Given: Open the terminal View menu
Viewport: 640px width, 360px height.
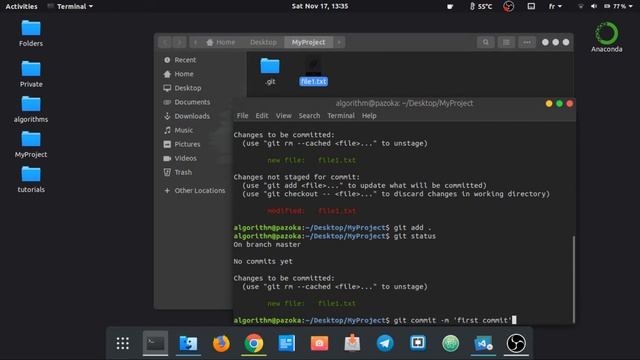Looking at the screenshot, I should click(x=283, y=116).
